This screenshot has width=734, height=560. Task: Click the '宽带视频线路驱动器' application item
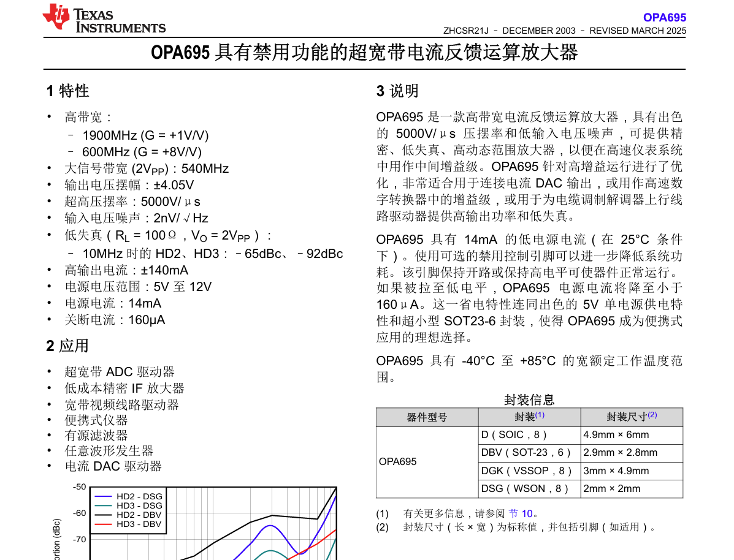121,404
